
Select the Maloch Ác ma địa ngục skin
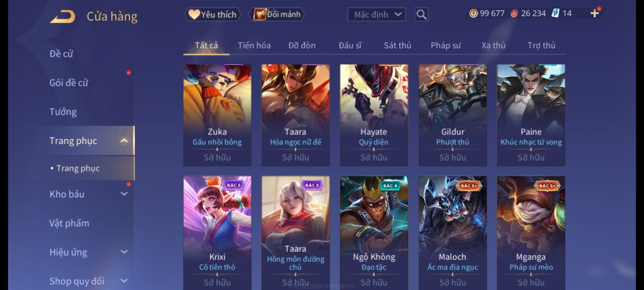453,233
